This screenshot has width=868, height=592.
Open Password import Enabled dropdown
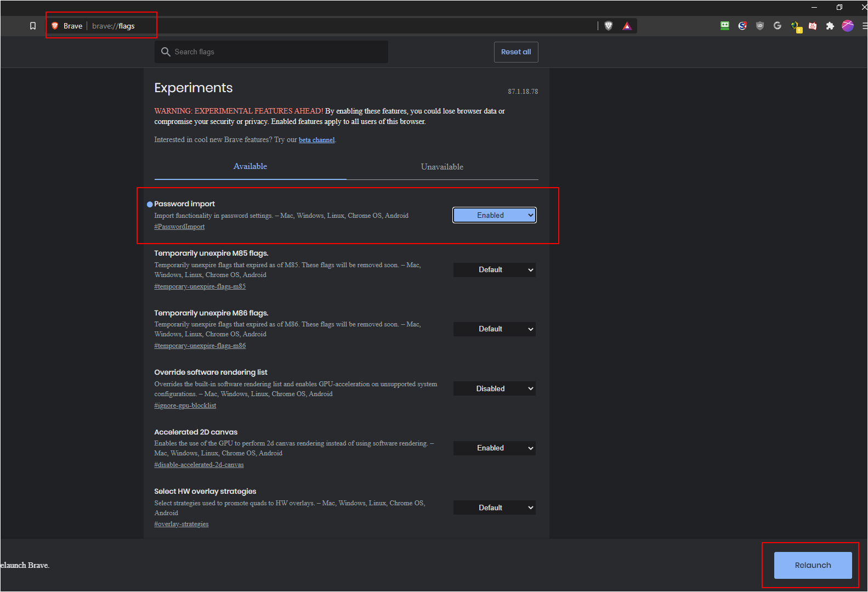point(495,215)
